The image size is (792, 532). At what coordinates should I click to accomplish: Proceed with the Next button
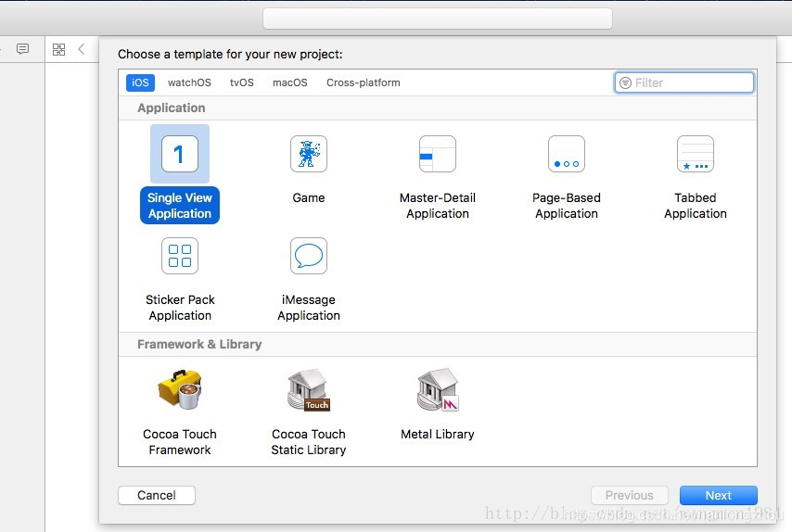coord(718,495)
